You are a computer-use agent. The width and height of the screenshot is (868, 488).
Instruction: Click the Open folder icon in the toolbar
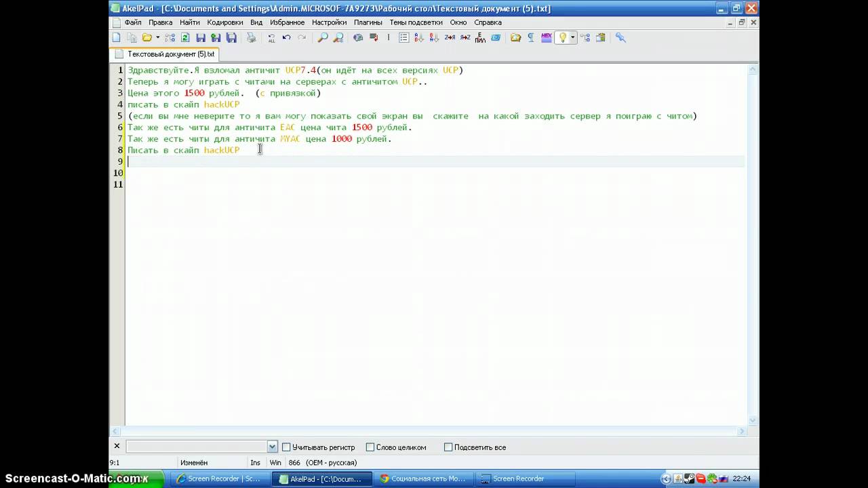click(146, 38)
